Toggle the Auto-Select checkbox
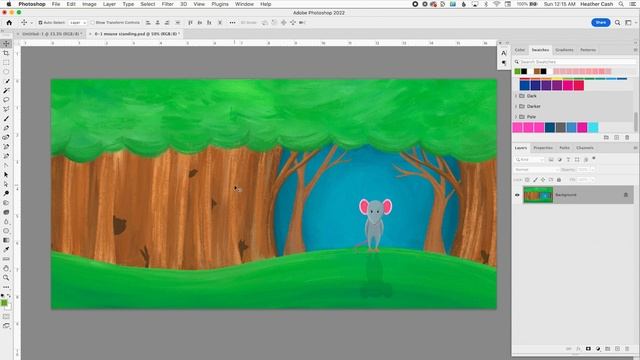The height and width of the screenshot is (360, 640). click(40, 23)
